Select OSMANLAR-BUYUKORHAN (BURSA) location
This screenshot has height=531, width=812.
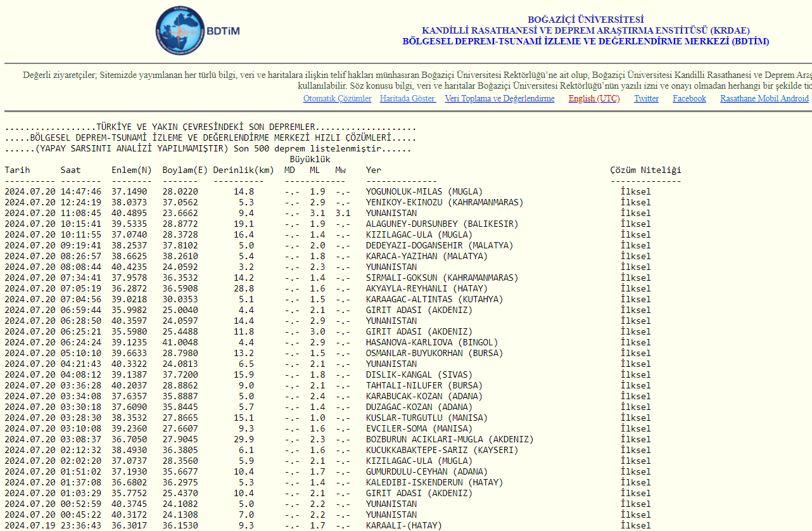[x=435, y=353]
